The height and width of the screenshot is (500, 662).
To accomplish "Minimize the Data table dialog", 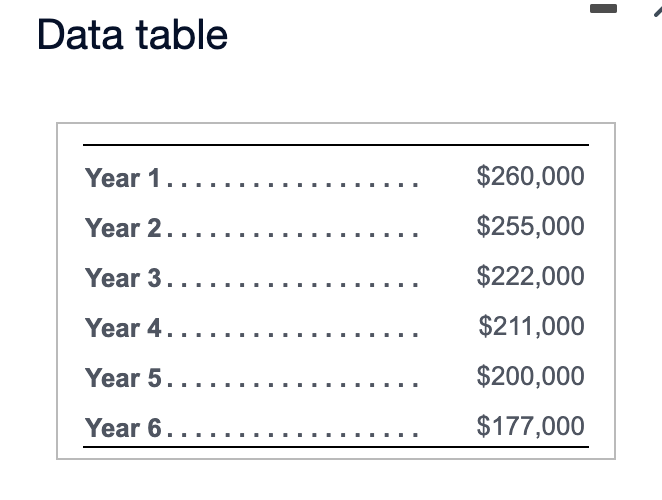I will (603, 8).
